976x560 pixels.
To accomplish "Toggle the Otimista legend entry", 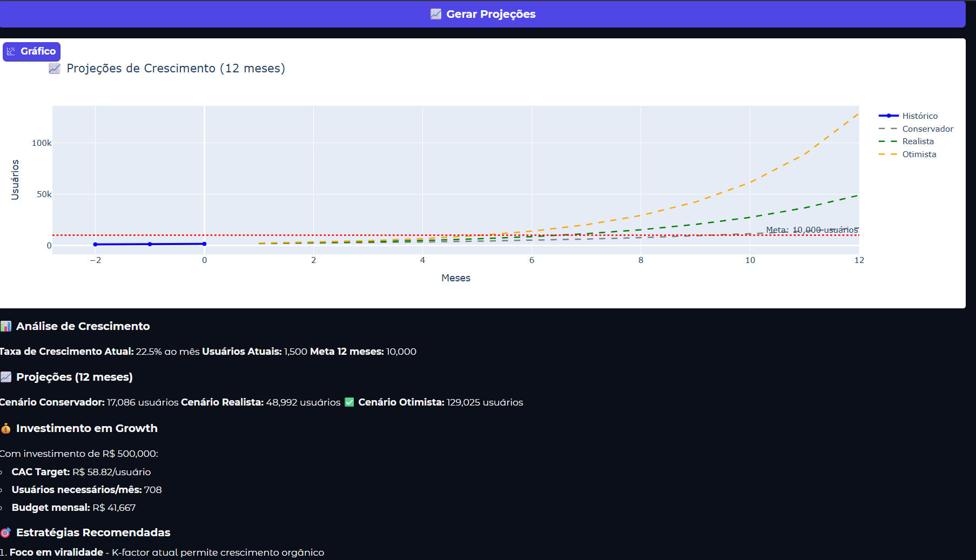I will pos(919,154).
